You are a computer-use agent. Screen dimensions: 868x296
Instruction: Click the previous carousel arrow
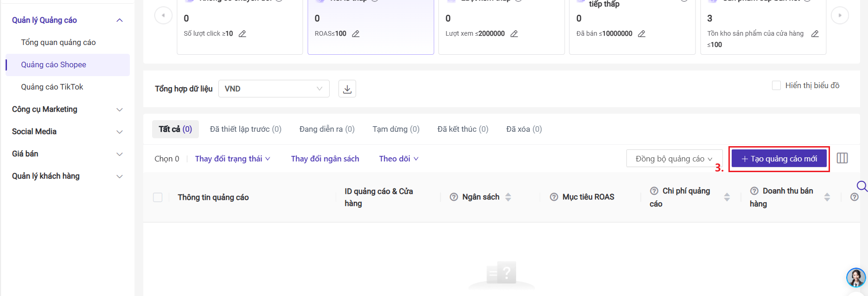[163, 15]
